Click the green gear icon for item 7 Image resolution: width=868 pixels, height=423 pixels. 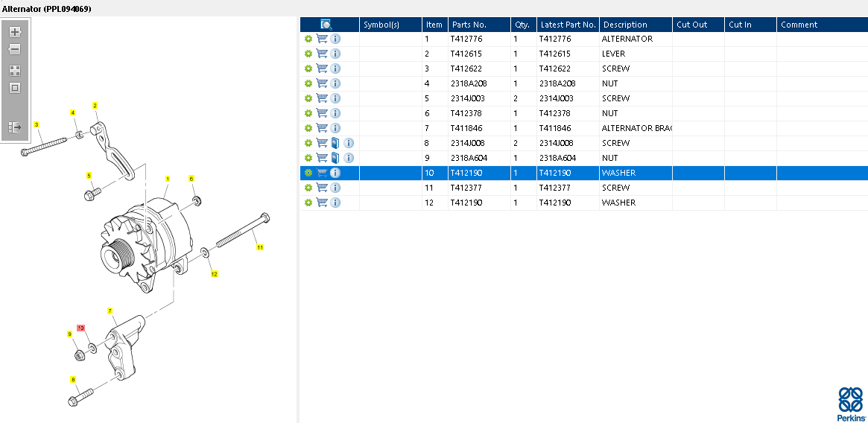[308, 128]
